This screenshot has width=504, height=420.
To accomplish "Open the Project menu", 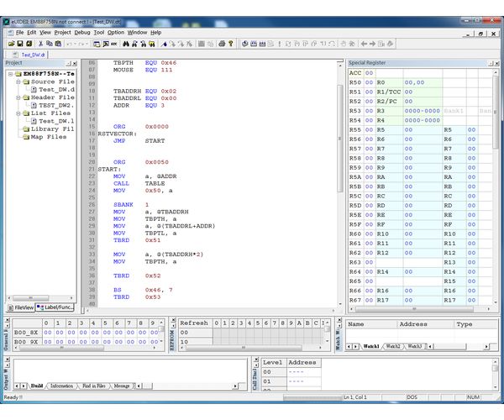I will click(63, 32).
